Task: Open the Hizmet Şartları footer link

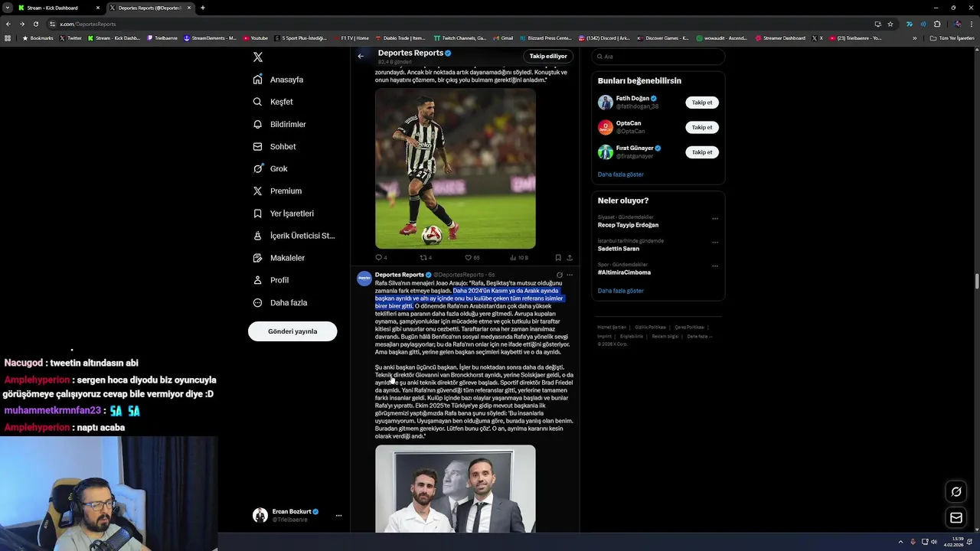Action: pyautogui.click(x=612, y=328)
